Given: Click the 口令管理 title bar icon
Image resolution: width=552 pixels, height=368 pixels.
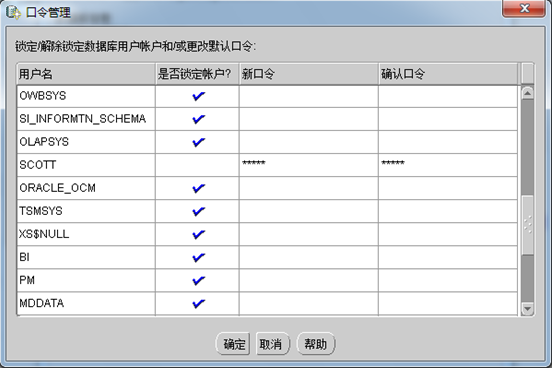Looking at the screenshot, I should coord(13,12).
